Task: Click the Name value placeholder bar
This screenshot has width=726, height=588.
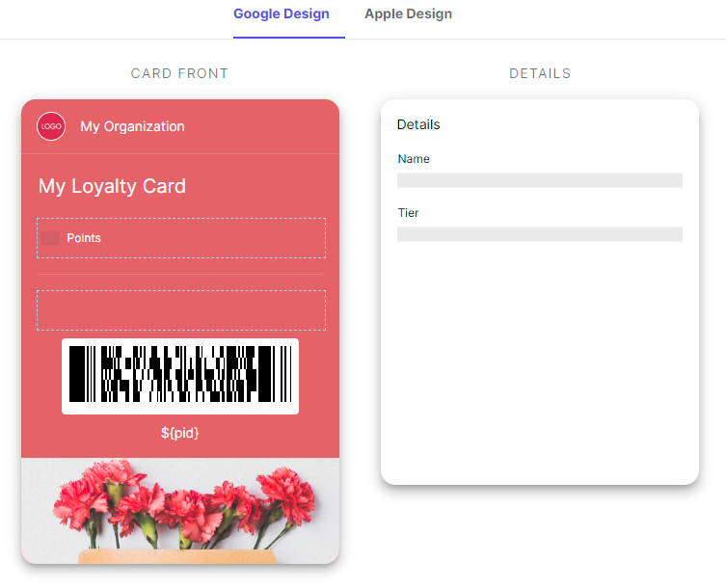Action: point(540,180)
